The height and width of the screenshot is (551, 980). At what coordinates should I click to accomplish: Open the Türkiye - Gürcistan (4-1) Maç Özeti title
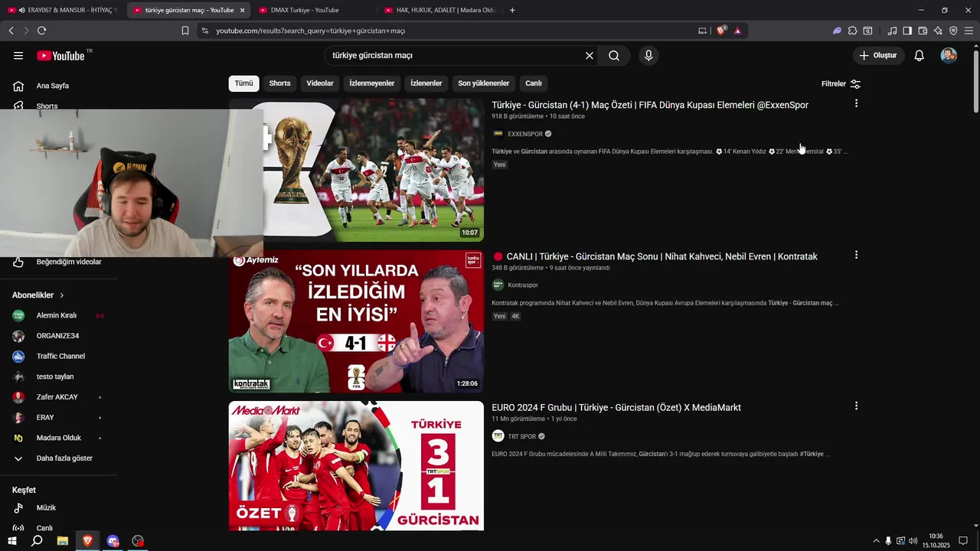click(x=650, y=105)
